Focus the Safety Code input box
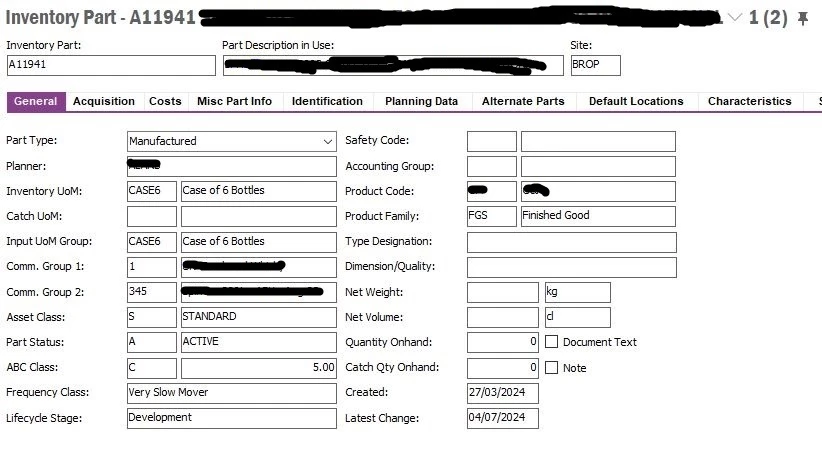Image resolution: width=822 pixels, height=451 pixels. click(x=492, y=142)
